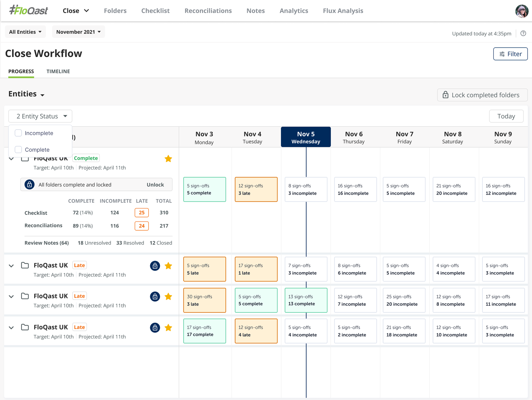
Task: Click lock icon on completed FloQast UK banner
Action: [x=29, y=184]
